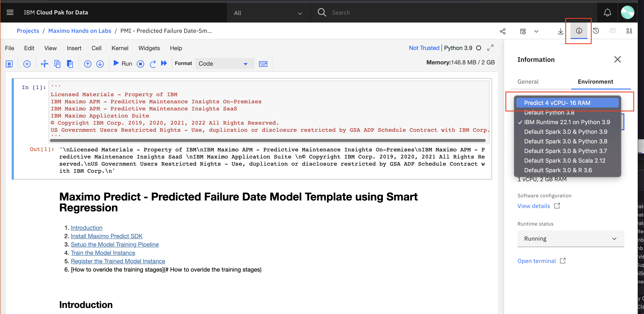Insert a cell below with plus icon

click(27, 64)
